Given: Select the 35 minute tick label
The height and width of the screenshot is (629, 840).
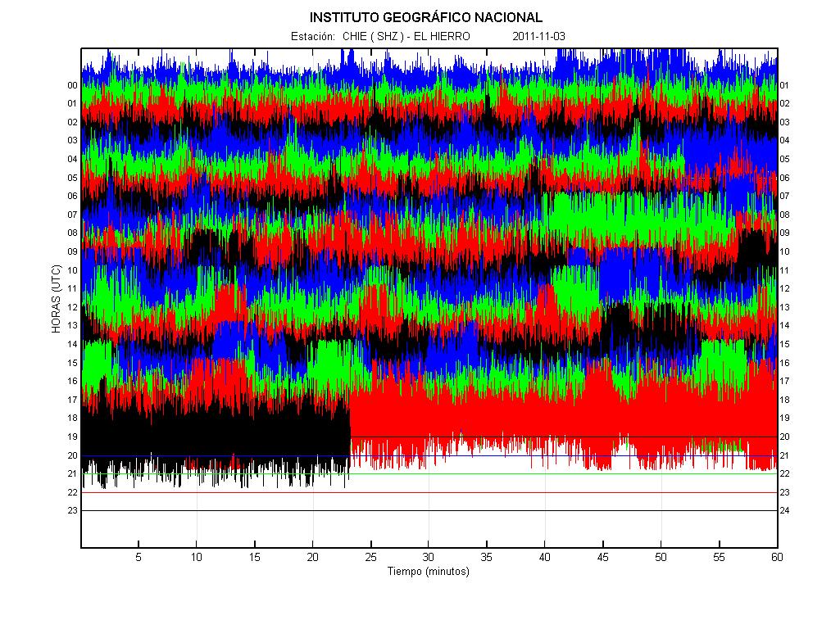Looking at the screenshot, I should [487, 557].
